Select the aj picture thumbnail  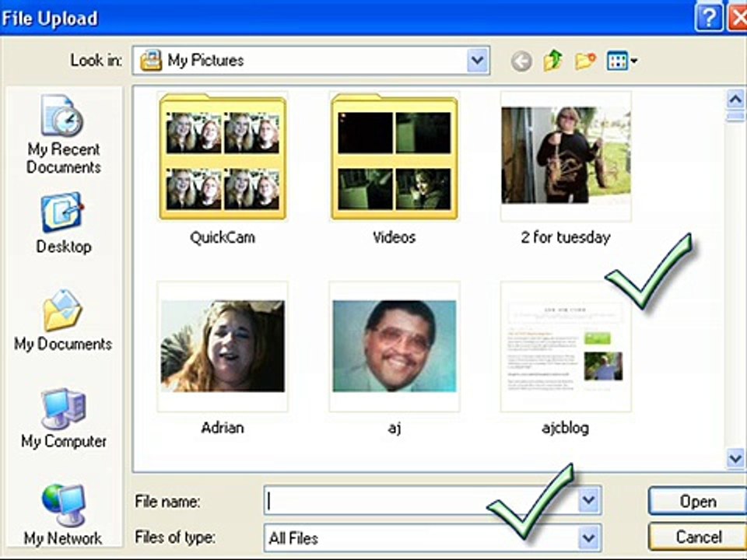pyautogui.click(x=395, y=346)
